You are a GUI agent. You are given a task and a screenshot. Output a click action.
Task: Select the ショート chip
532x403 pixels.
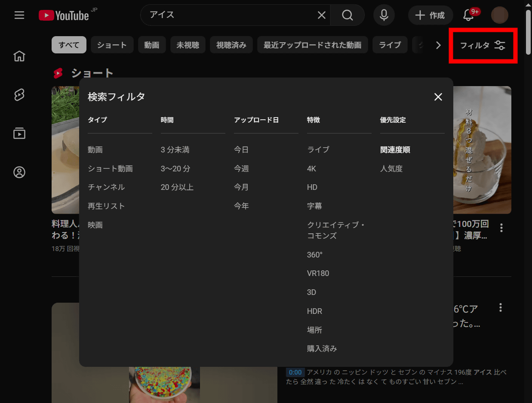click(112, 45)
